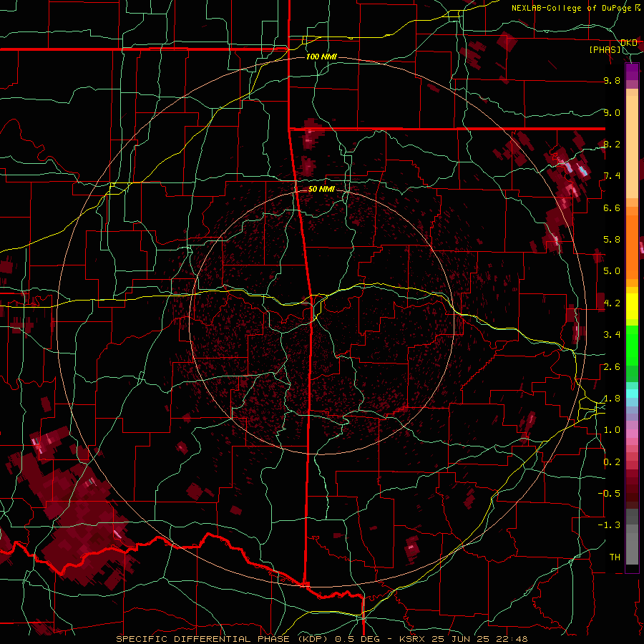644x644 pixels.
Task: Click the DKD product label
Action: tap(628, 43)
